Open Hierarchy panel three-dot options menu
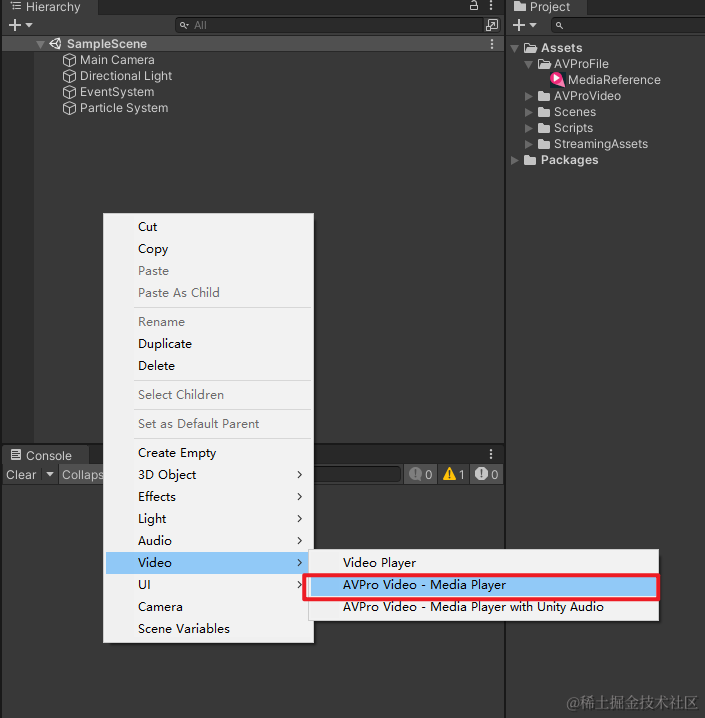 [491, 5]
